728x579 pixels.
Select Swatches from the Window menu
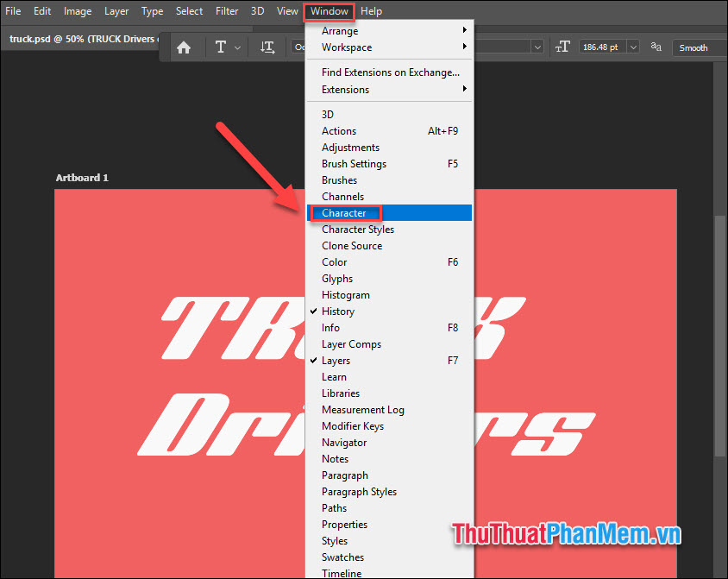point(342,557)
